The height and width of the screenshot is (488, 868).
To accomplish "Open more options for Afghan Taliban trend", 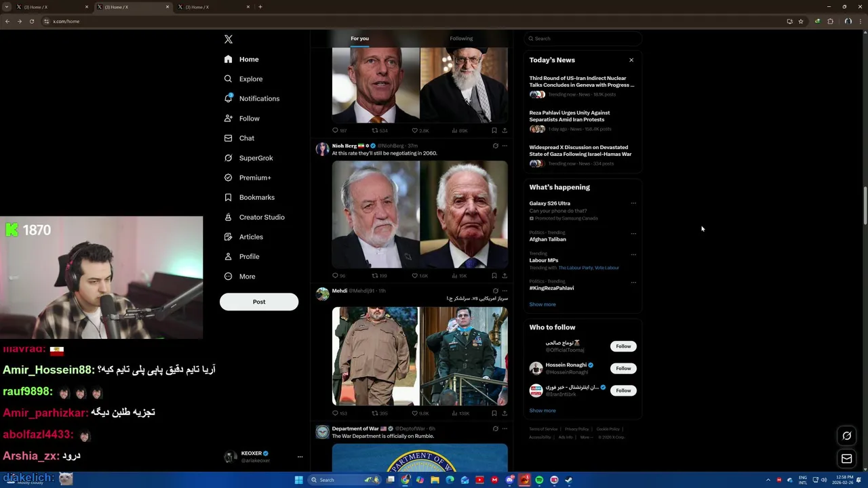I will coord(633,233).
